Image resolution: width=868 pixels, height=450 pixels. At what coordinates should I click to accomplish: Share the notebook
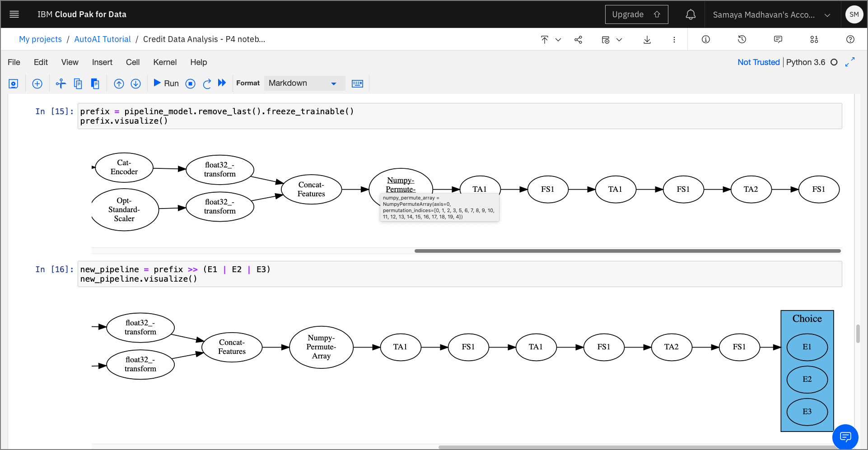coord(578,40)
